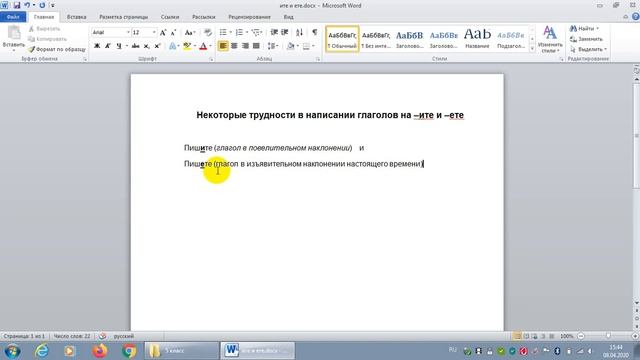The image size is (640, 360).
Task: Zoom out using the minus button
Action: pos(580,336)
